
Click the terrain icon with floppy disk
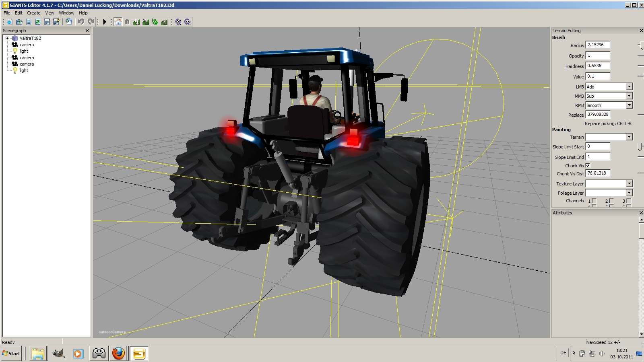[x=164, y=22]
